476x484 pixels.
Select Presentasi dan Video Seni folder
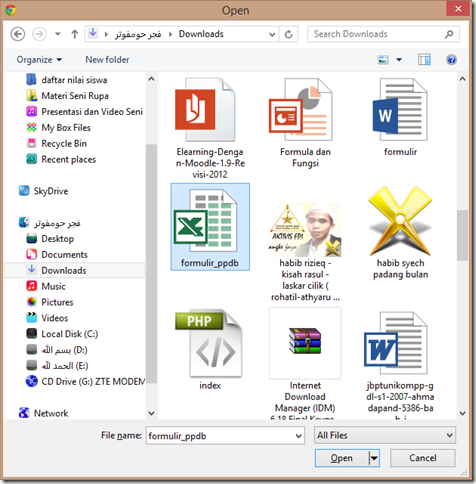pyautogui.click(x=85, y=112)
